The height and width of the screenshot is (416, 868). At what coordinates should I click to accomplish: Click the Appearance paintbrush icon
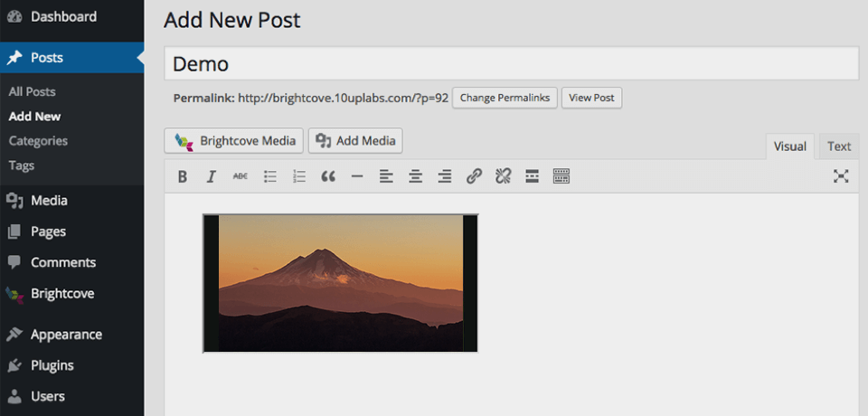[x=14, y=335]
